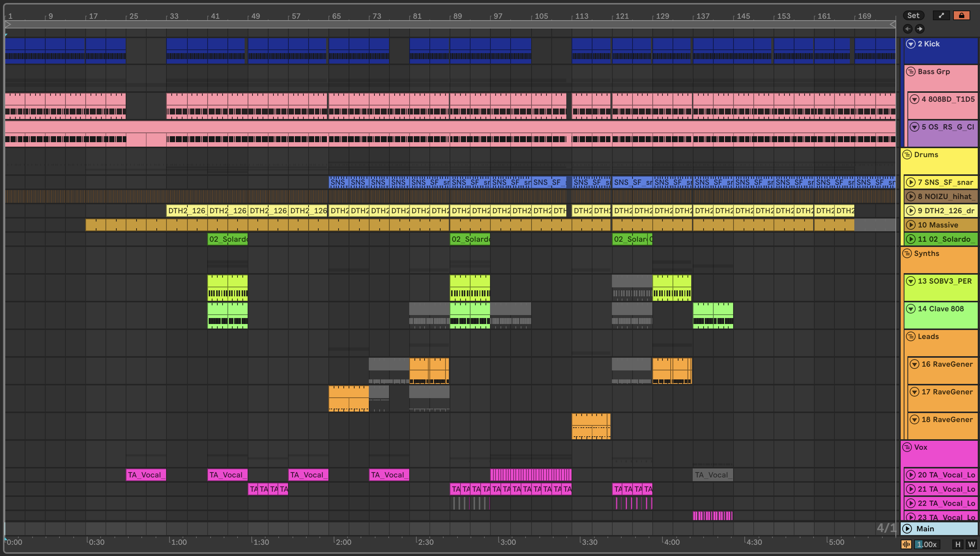This screenshot has width=980, height=556.
Task: Collapse the Synths group icon
Action: (907, 253)
